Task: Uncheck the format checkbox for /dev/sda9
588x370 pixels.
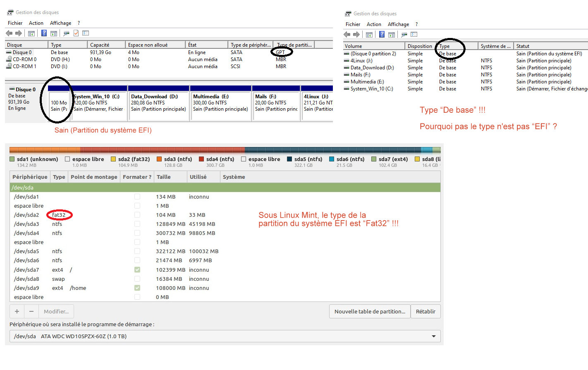Action: click(137, 288)
